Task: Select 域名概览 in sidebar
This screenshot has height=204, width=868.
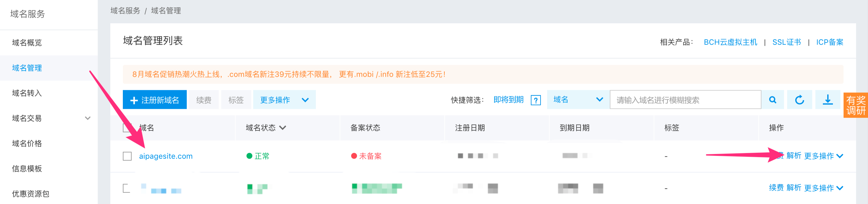Action: click(27, 42)
